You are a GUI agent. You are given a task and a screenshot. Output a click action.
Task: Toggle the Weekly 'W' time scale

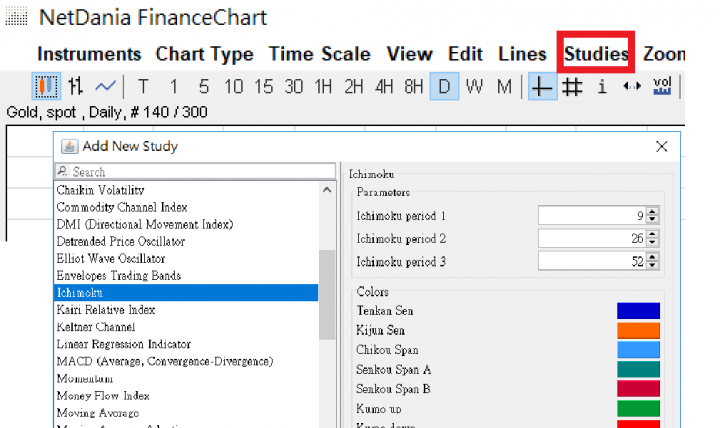(475, 86)
